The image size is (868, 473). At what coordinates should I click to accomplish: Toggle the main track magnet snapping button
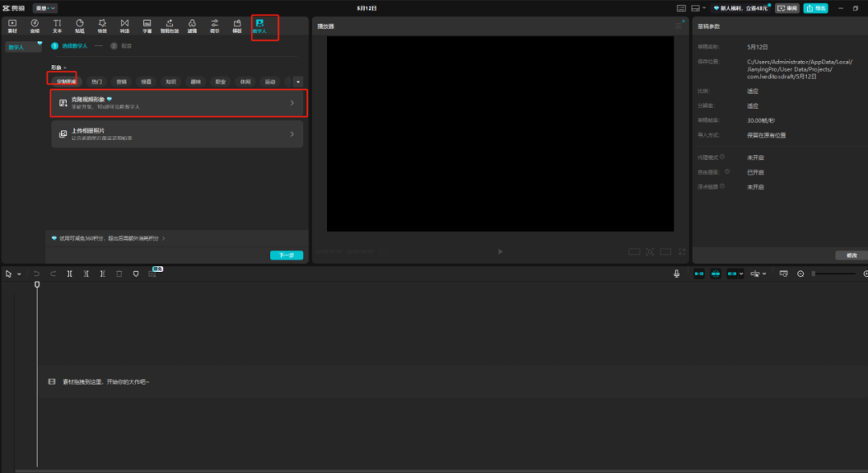pos(698,274)
